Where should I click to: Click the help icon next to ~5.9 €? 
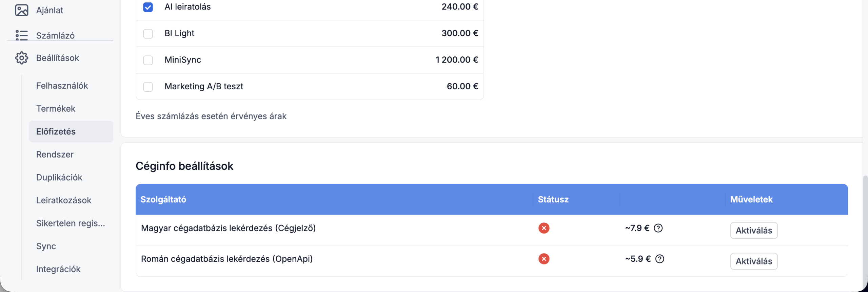click(659, 259)
